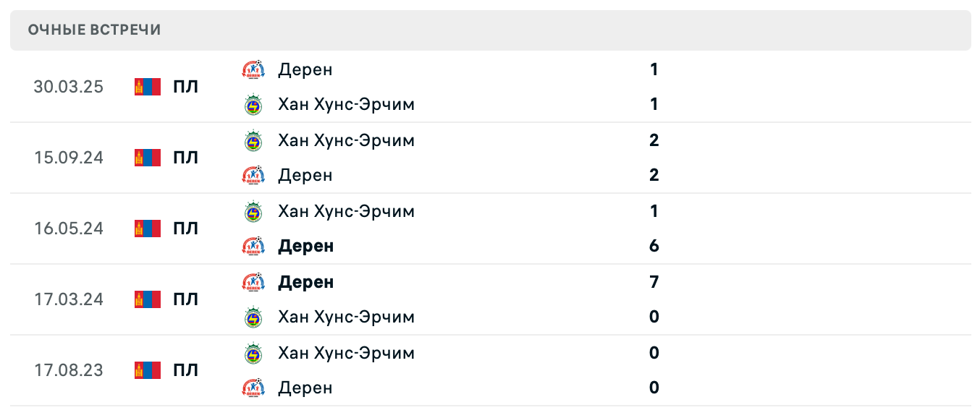Screen dimensions: 980x418
Task: Click Mongolia flag beside 15.09.24 match
Action: 148,158
